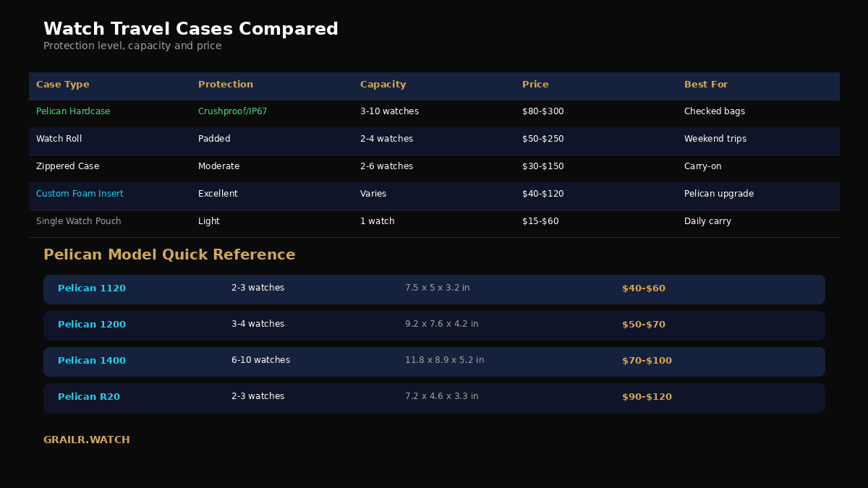868x488 pixels.
Task: Click the 'Case Type' column header
Action: point(63,85)
